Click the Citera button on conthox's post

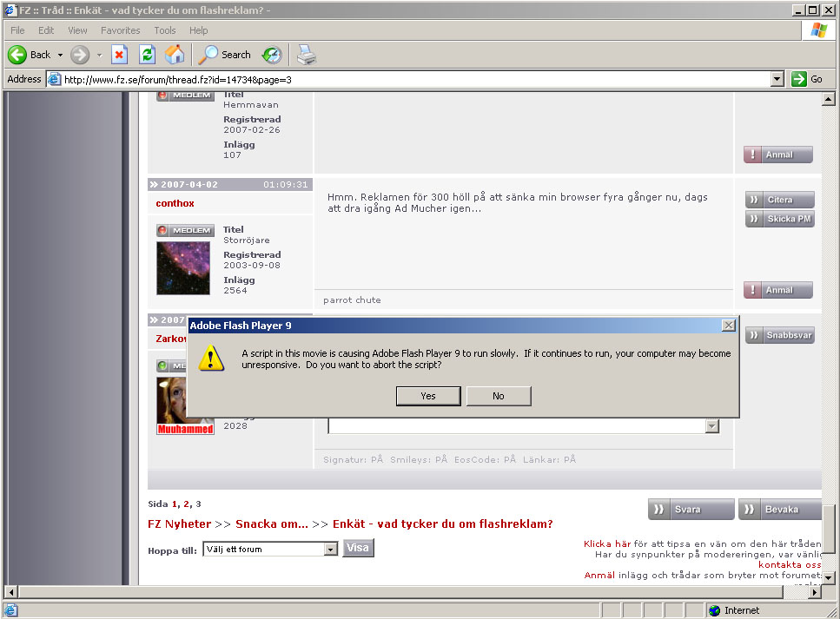779,200
